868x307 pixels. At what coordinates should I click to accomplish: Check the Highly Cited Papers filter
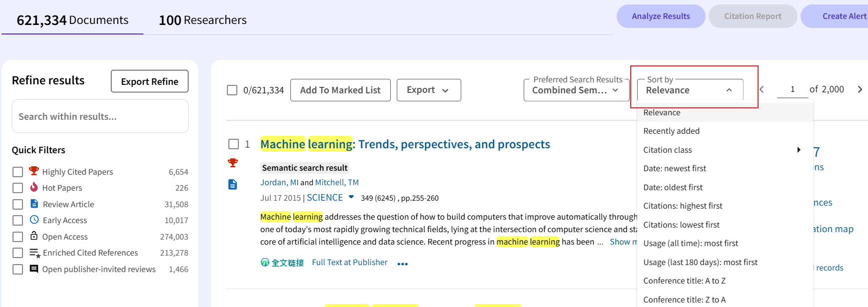pyautogui.click(x=17, y=172)
